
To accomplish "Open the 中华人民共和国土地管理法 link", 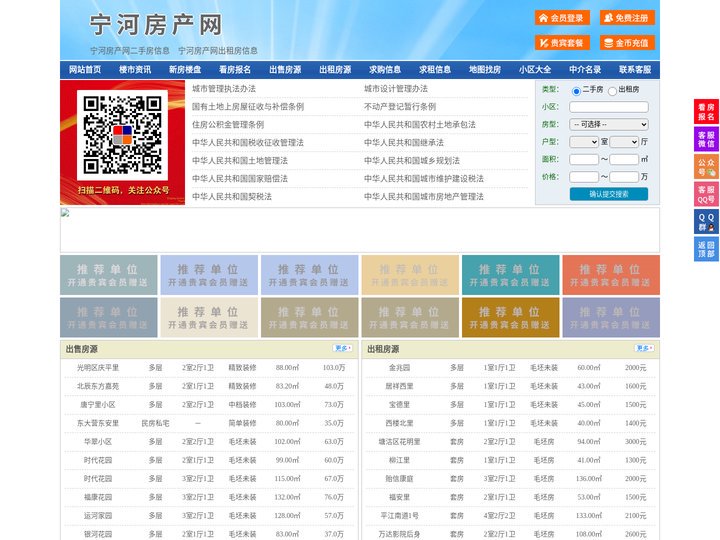I will [240, 160].
